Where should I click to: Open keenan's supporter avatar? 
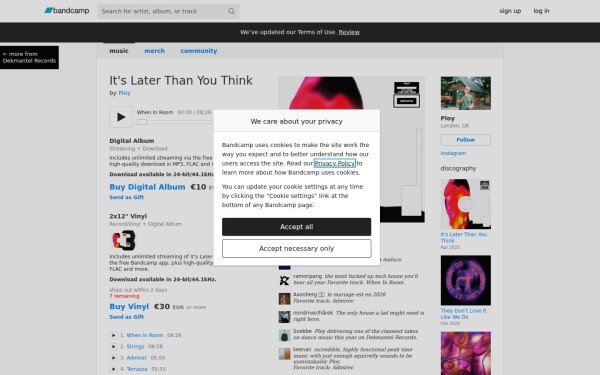coord(284,354)
